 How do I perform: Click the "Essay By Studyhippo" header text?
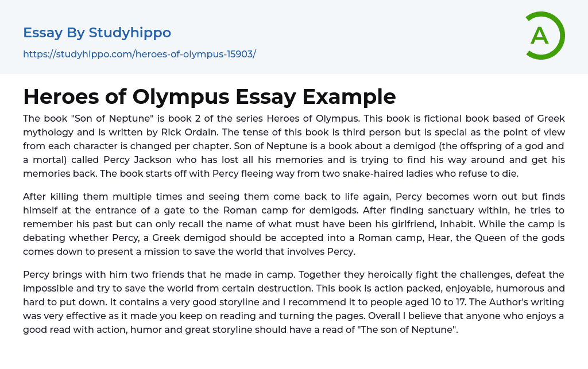[97, 33]
